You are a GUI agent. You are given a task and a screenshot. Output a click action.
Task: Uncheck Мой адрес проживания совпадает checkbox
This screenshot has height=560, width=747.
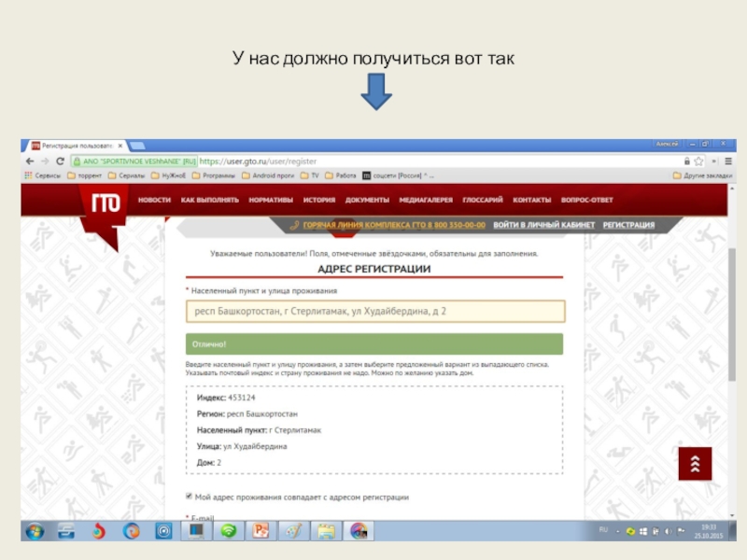[x=190, y=497]
